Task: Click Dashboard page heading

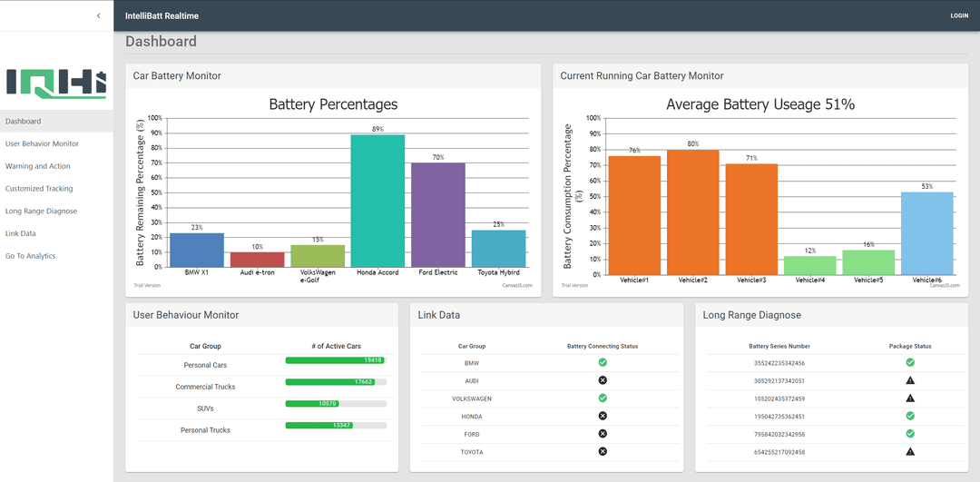Action: pos(162,41)
